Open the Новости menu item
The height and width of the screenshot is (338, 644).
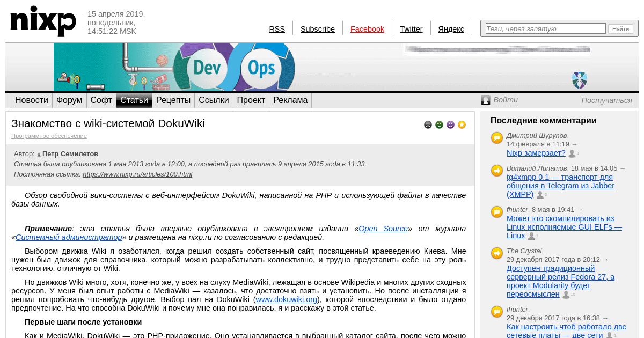(32, 100)
